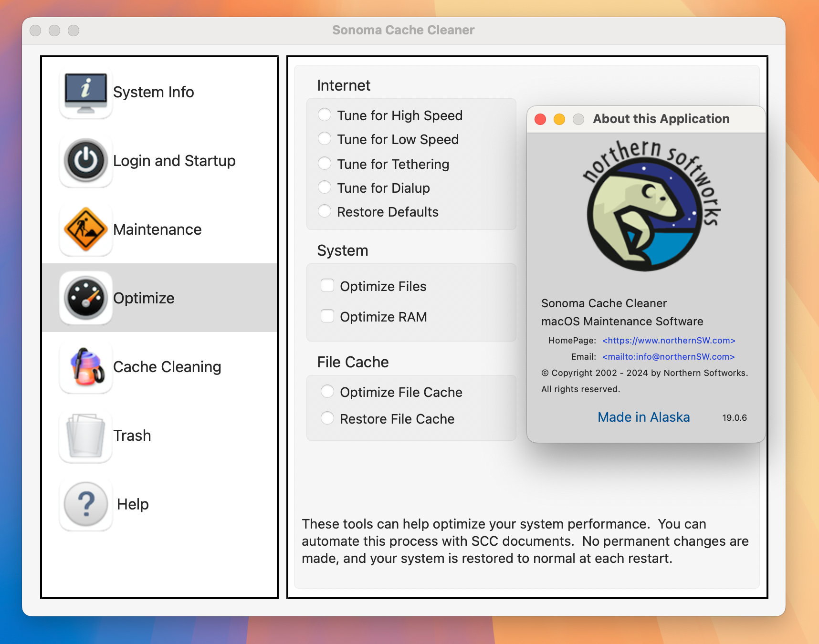Open the Cache Cleaning vacuum icon

[x=86, y=367]
